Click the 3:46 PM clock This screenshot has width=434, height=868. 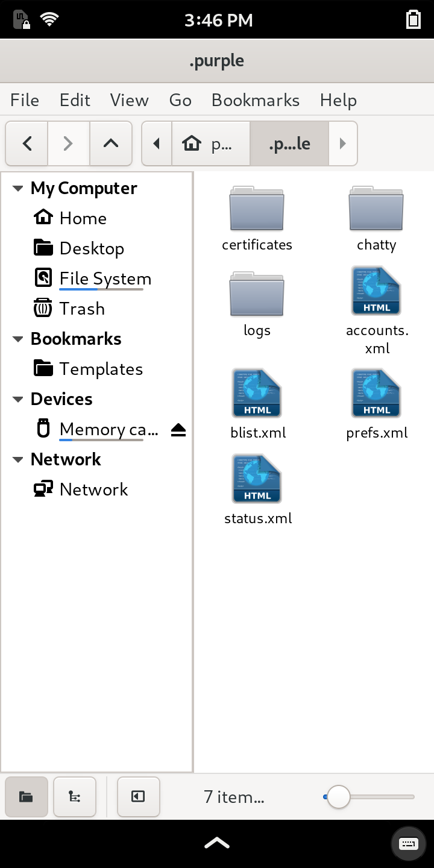(x=218, y=20)
